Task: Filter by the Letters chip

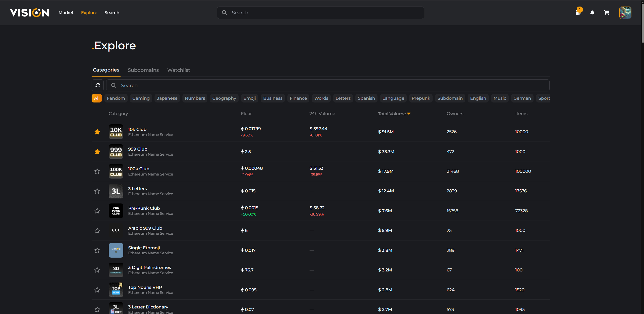Action: point(343,98)
